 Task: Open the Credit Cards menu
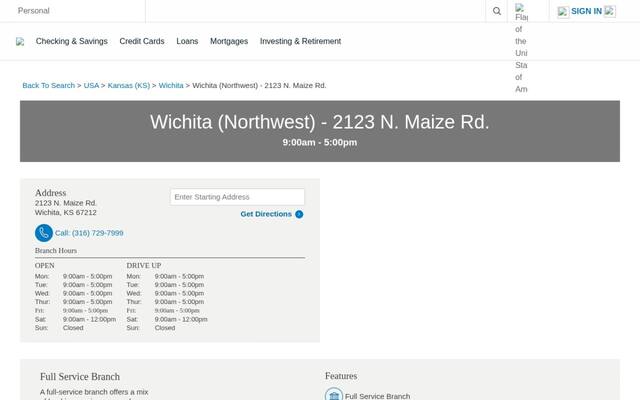142,41
